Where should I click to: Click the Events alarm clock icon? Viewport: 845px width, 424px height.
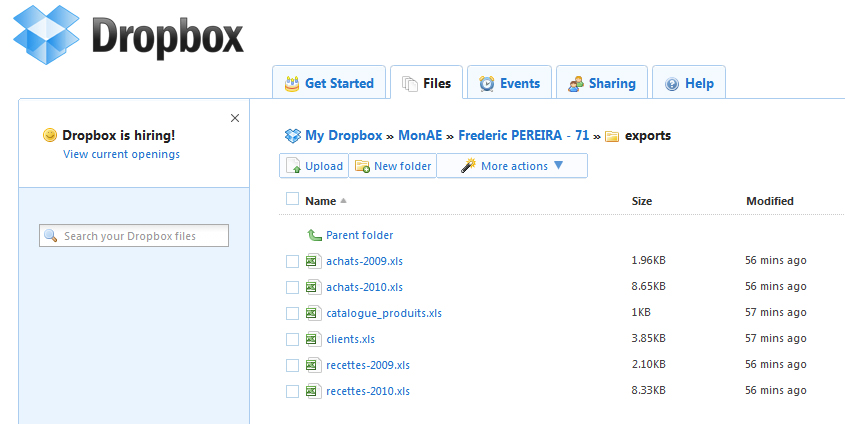pyautogui.click(x=487, y=84)
